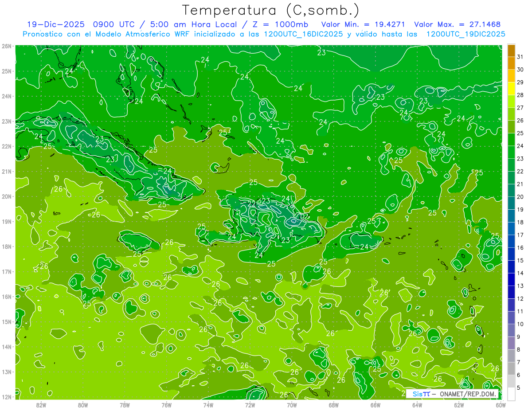
Task: Click the color scale value 31
Action: pos(520,57)
